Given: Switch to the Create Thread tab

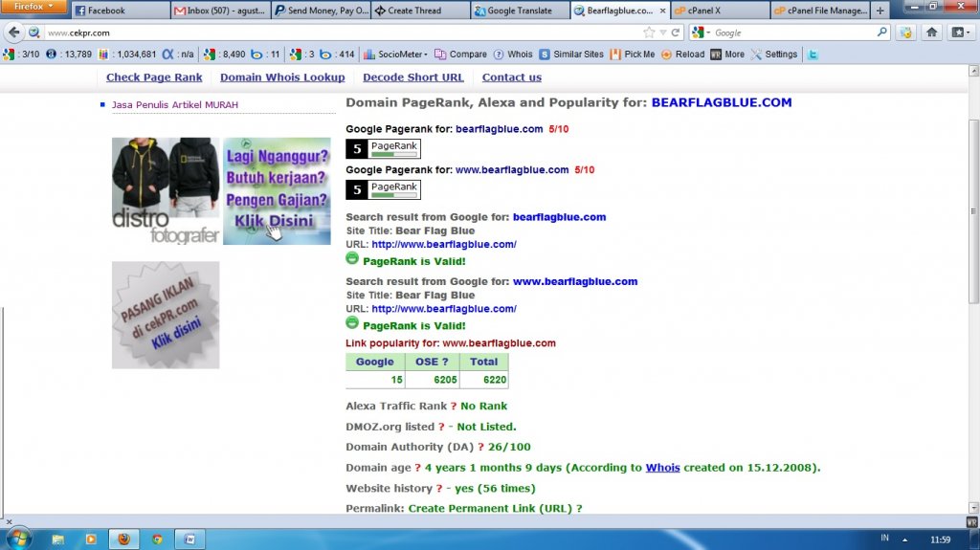Looking at the screenshot, I should click(x=421, y=11).
